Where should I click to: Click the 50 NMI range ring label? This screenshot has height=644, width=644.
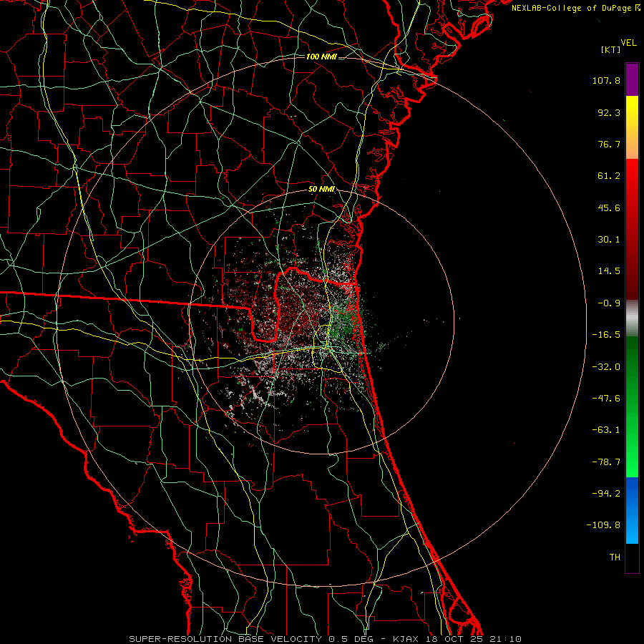point(321,190)
